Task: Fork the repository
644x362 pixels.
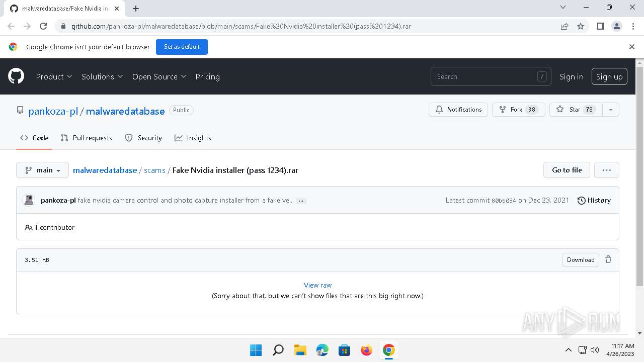Action: (x=518, y=110)
